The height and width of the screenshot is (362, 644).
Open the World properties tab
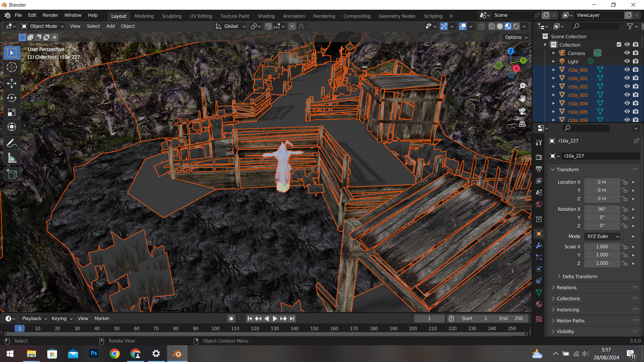(x=539, y=204)
